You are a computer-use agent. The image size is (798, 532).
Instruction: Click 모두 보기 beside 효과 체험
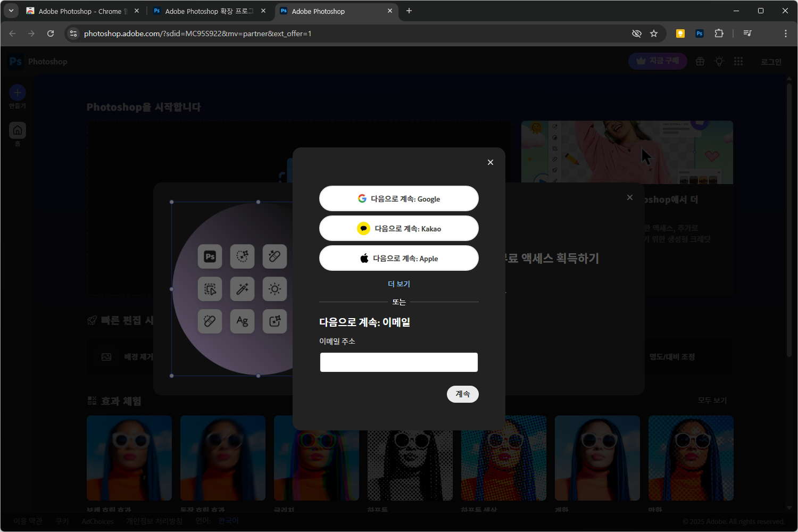(712, 400)
